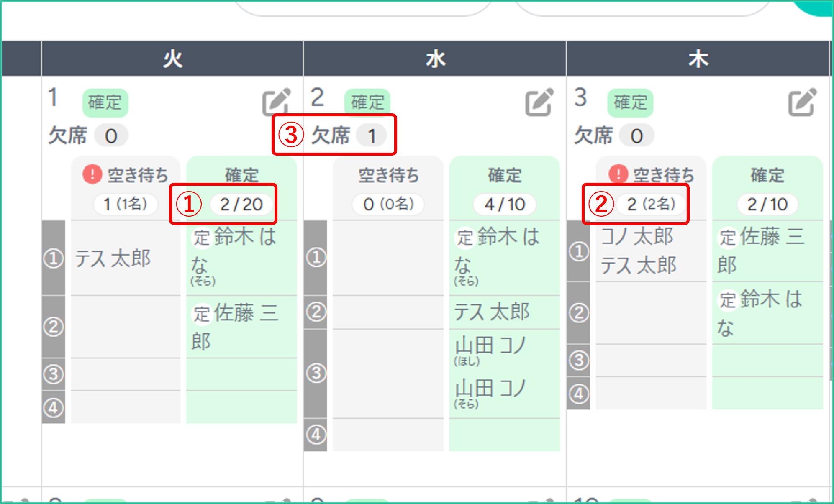This screenshot has width=834, height=504.
Task: Click 2/20 confirmed count on Tuesday
Action: [x=241, y=205]
